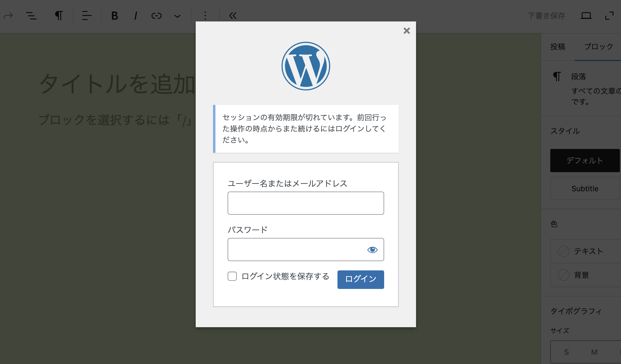
Task: Check ログイン状態を保存する checkbox
Action: coord(232,276)
